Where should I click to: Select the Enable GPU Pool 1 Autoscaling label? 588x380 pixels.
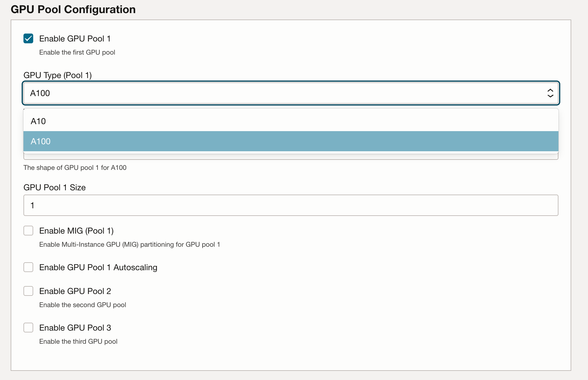click(x=98, y=267)
